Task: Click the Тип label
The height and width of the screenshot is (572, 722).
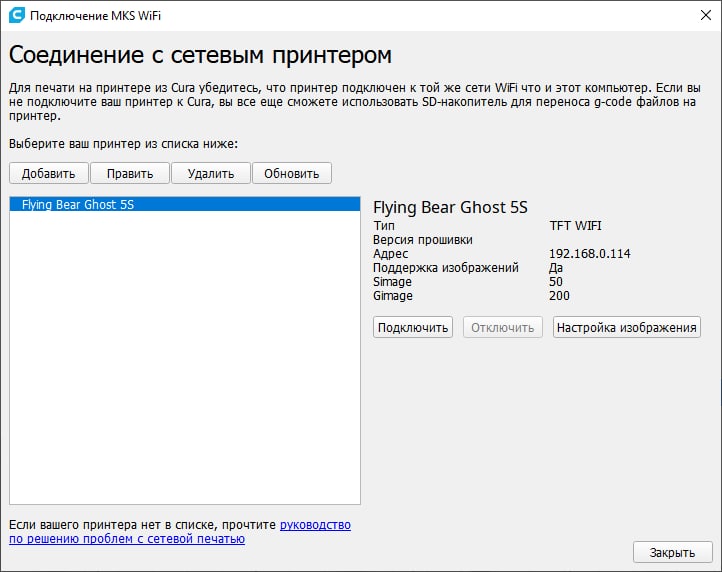Action: [x=384, y=226]
